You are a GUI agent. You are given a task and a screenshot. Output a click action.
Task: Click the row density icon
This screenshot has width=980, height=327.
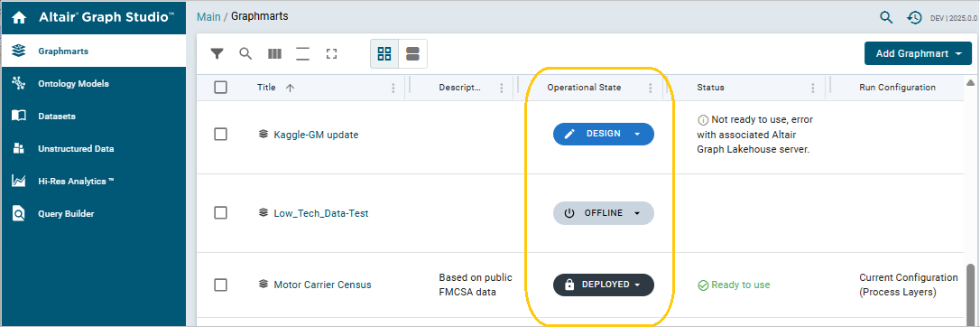click(303, 54)
